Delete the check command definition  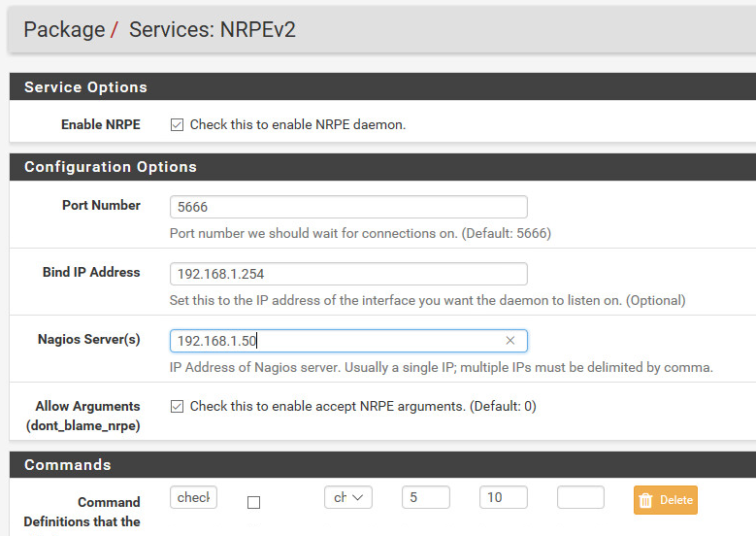coord(666,500)
